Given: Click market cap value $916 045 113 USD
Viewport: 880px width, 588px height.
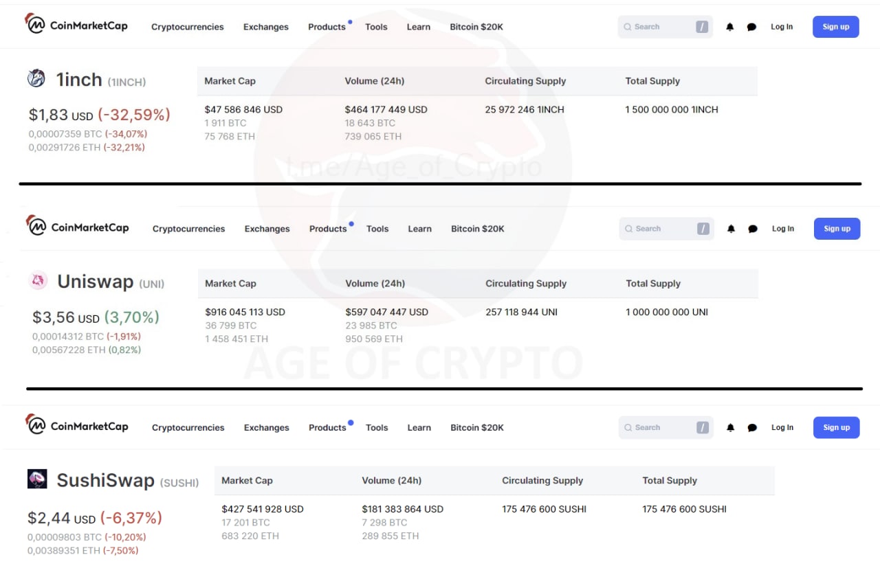Looking at the screenshot, I should [x=245, y=312].
